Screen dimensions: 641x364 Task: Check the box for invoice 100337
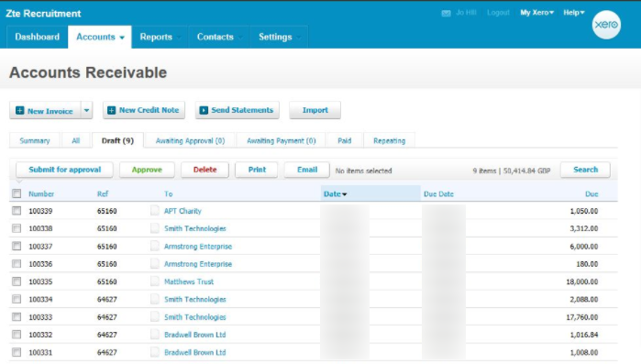(x=17, y=246)
